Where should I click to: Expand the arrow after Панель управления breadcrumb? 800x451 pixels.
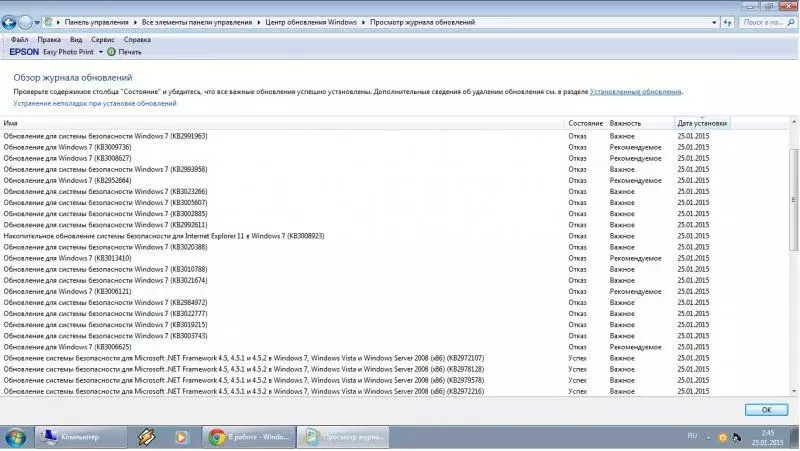tap(135, 22)
